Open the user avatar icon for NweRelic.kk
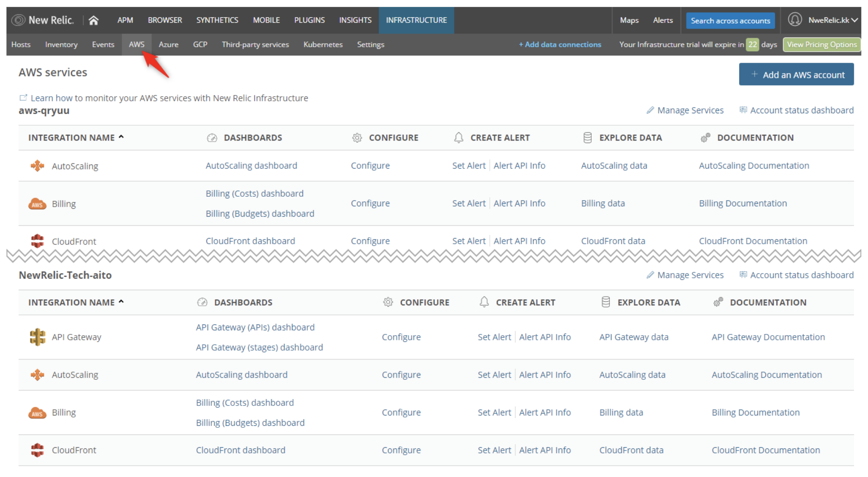 point(795,19)
